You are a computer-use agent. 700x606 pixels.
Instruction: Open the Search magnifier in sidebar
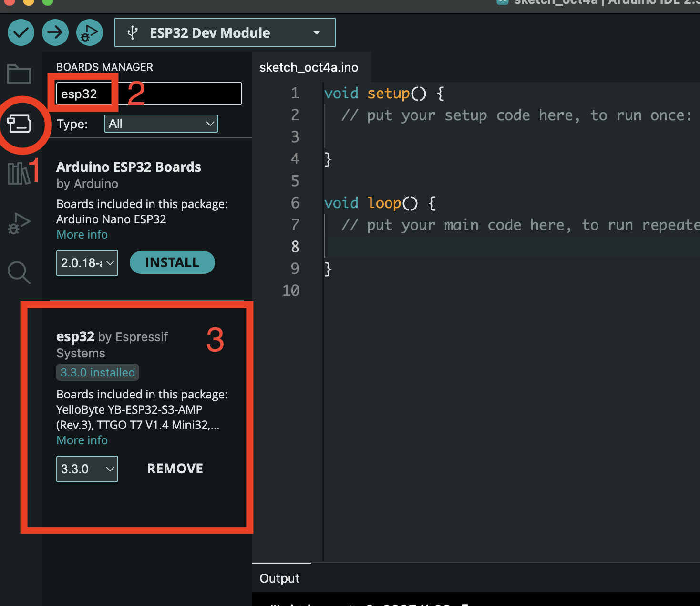[19, 272]
